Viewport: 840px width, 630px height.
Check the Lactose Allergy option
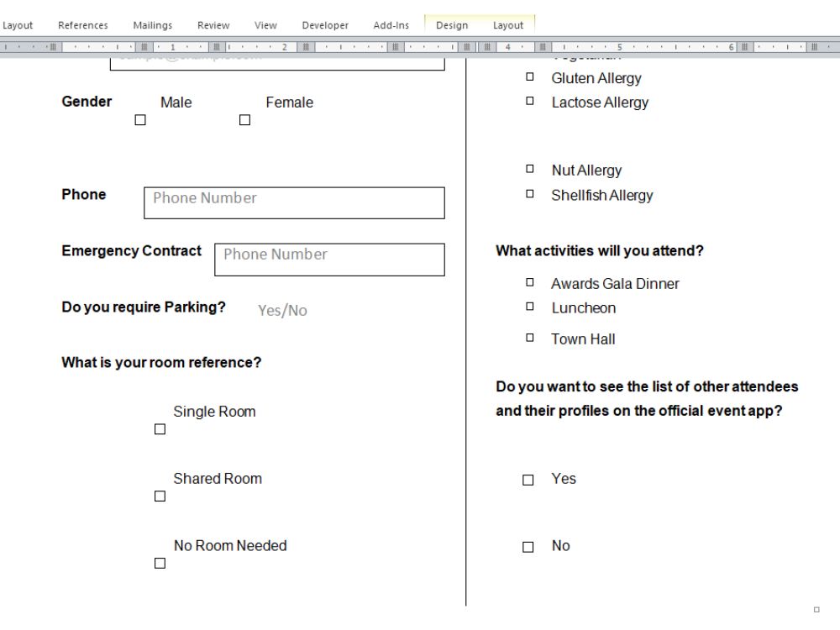coord(529,100)
